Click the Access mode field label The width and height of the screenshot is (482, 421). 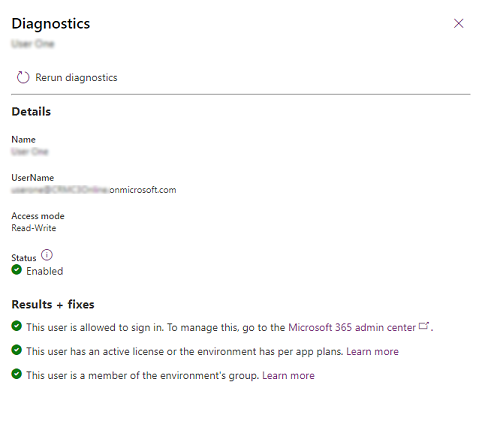coord(38,216)
